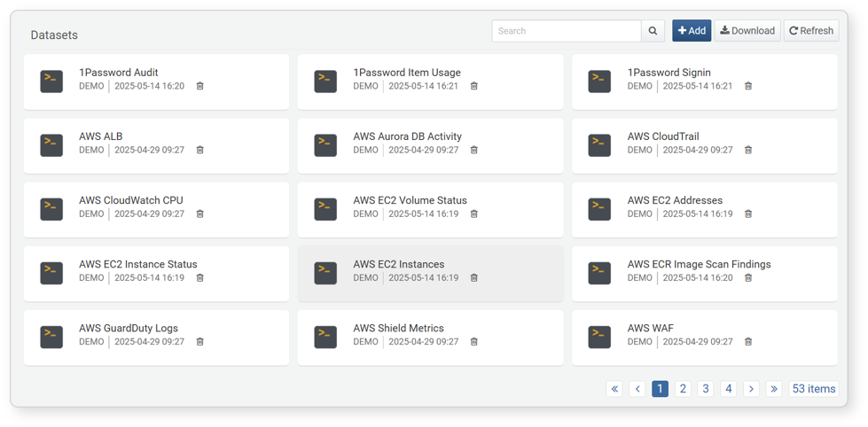Click the terminal icon for AWS EC2 Instance Status
The height and width of the screenshot is (427, 868).
[51, 273]
